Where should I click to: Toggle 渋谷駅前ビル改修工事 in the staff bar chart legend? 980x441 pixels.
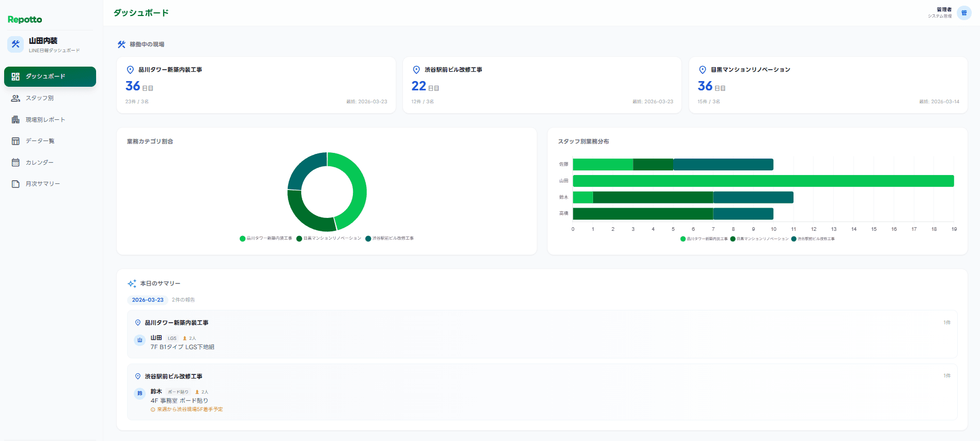[813, 239]
